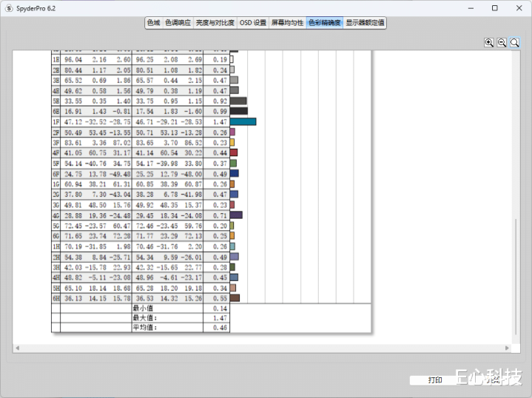This screenshot has width=532, height=398.
Task: Open the 亮度与对比度 tab
Action: pos(215,23)
